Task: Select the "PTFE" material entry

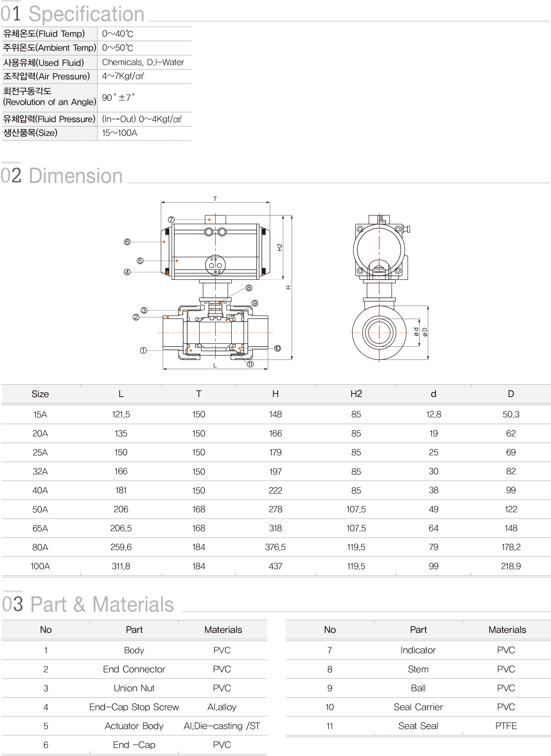Action: coord(506,726)
